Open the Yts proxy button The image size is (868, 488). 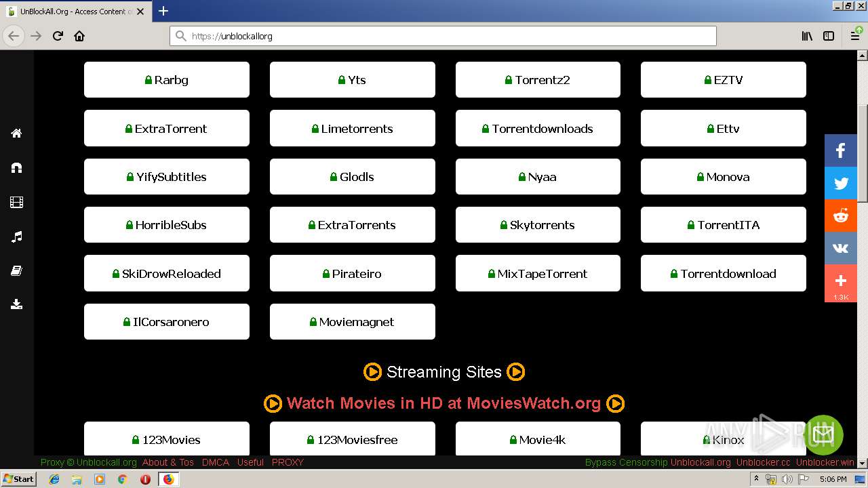click(x=353, y=80)
